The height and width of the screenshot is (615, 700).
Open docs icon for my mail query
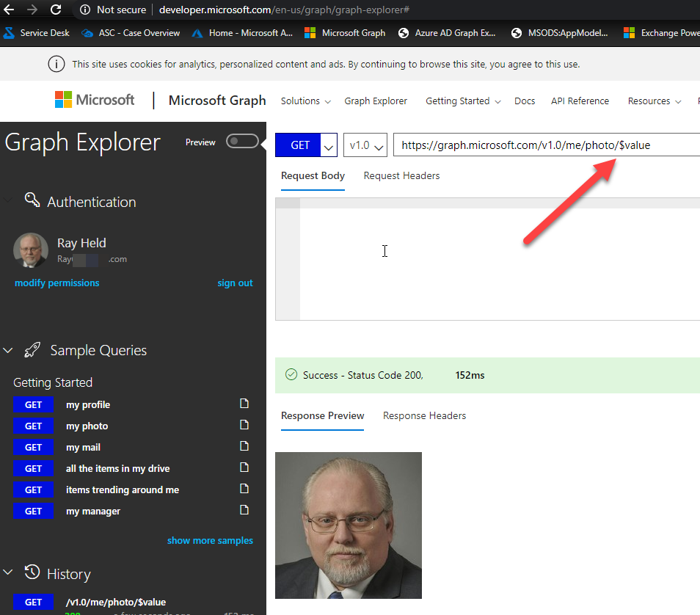pos(244,445)
